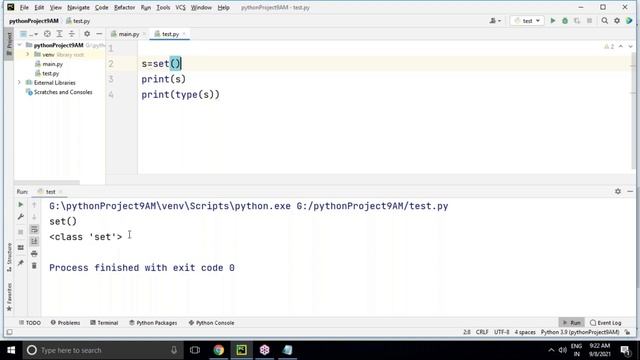The image size is (640, 360).
Task: Clear console output with trash icon
Action: (x=34, y=266)
